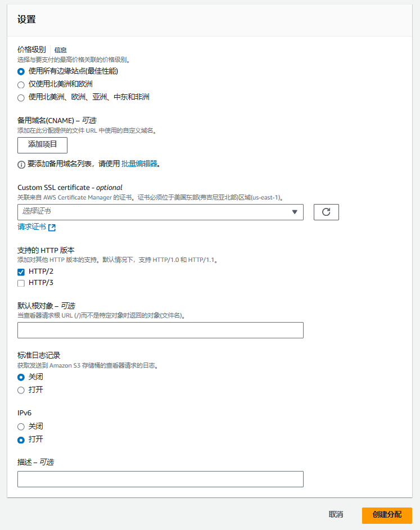Click the Custom SSL certificate label
420x530 pixels.
coord(70,188)
